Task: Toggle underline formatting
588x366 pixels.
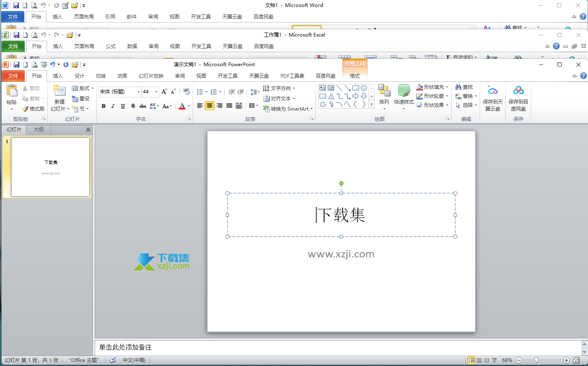Action: pos(123,106)
